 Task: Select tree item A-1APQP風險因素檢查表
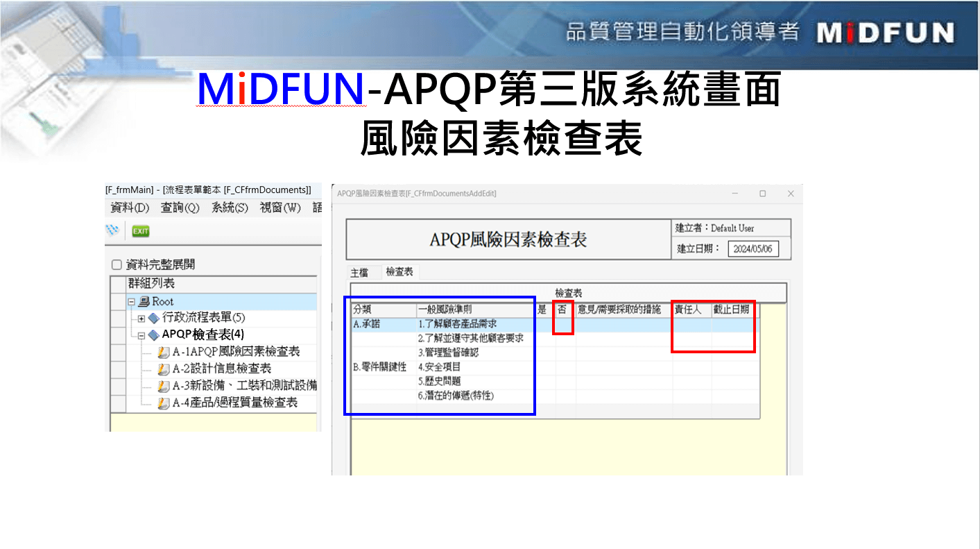coord(236,352)
